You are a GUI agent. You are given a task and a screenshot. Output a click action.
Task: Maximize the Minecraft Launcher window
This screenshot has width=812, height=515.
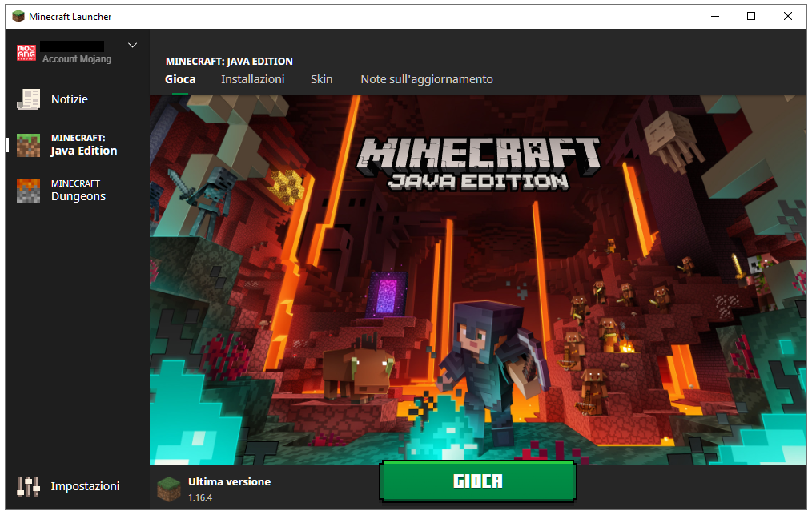point(751,16)
